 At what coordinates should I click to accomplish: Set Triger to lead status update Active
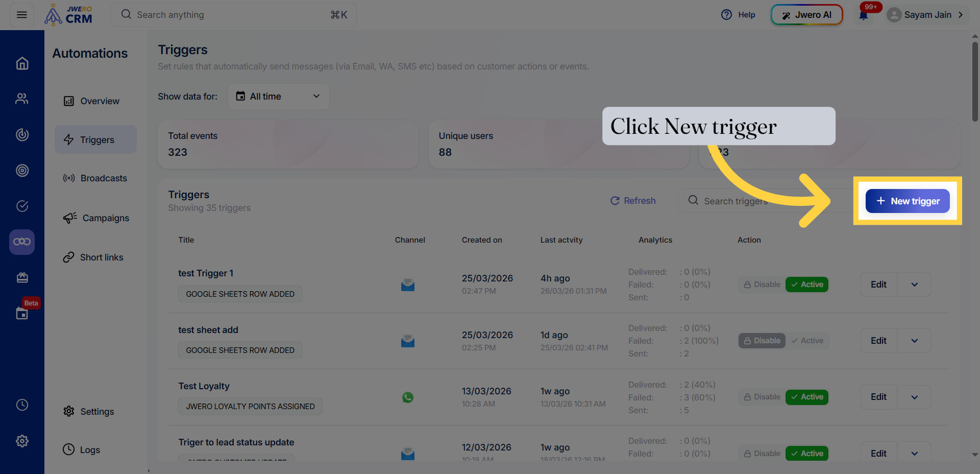pyautogui.click(x=807, y=453)
